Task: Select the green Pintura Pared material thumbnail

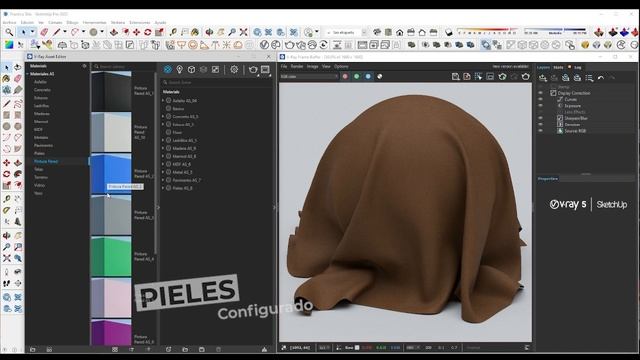Action: 111,256
